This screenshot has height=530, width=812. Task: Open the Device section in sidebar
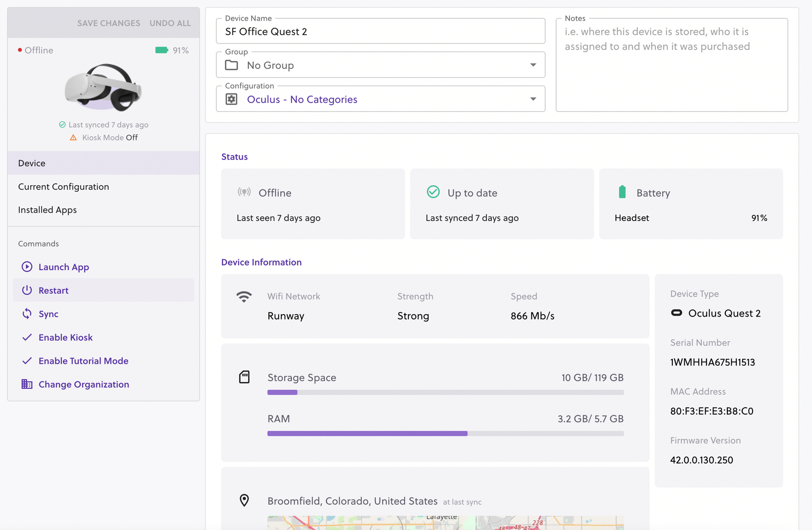(103, 163)
